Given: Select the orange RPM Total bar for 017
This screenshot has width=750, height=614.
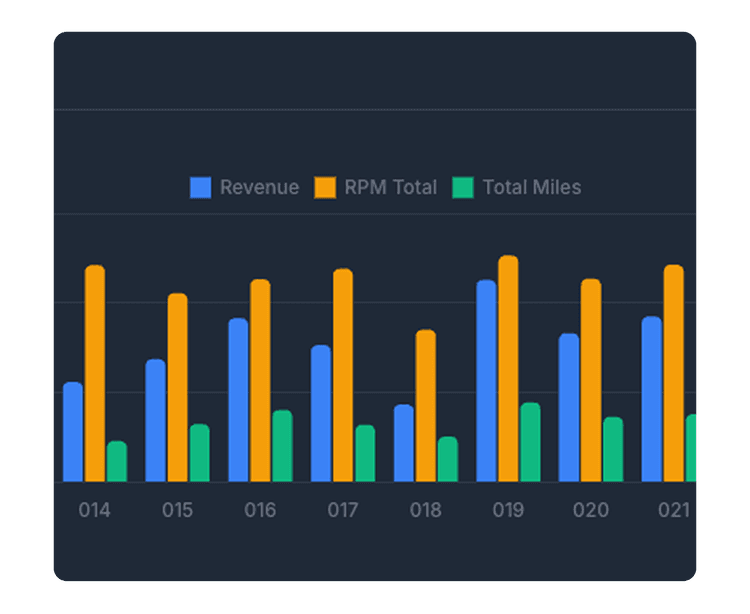Looking at the screenshot, I should pyautogui.click(x=343, y=375).
